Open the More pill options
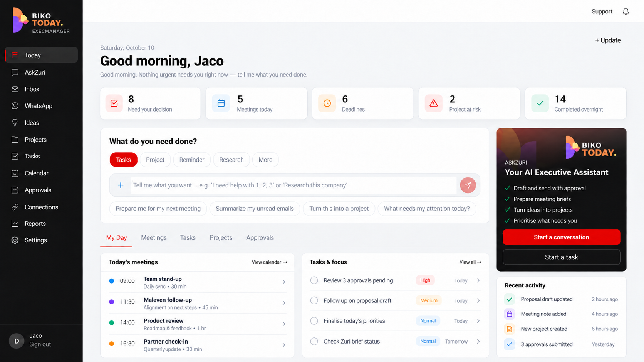 click(x=265, y=160)
